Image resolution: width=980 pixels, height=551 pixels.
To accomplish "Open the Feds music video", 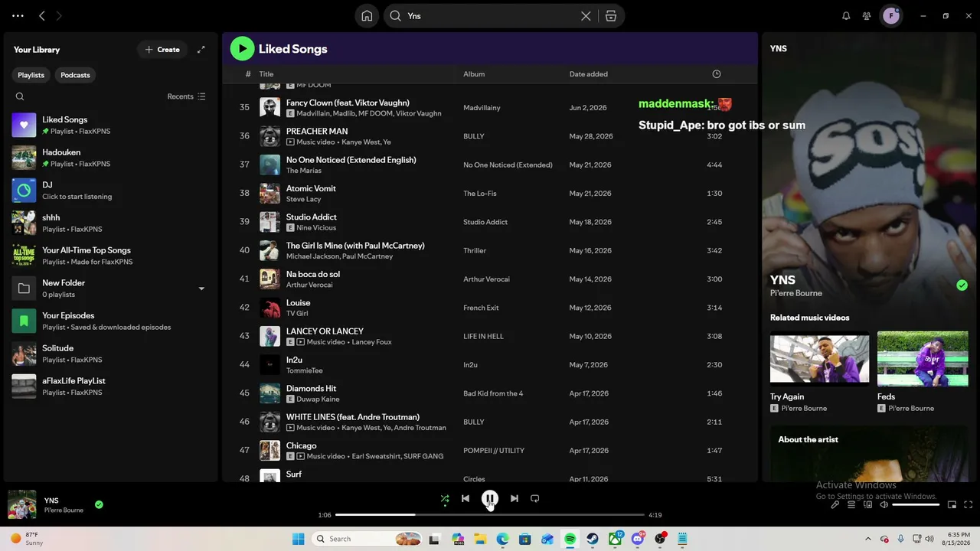I will [x=923, y=371].
